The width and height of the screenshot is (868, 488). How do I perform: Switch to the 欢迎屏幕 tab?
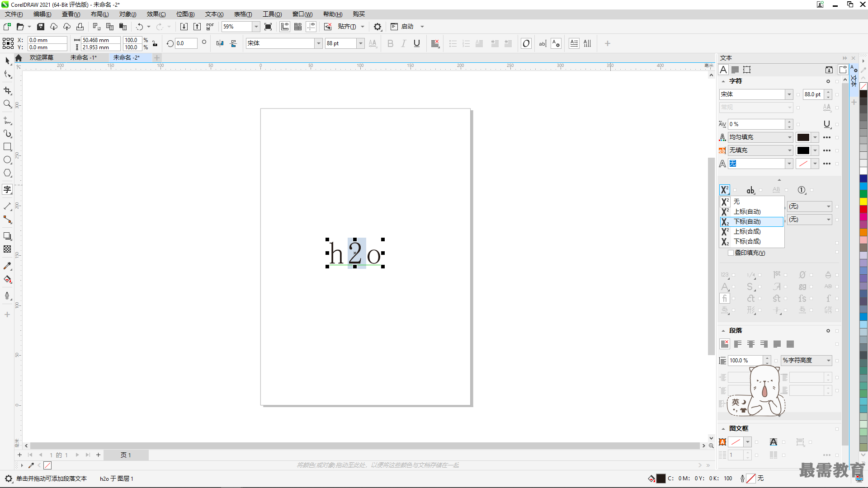click(42, 57)
